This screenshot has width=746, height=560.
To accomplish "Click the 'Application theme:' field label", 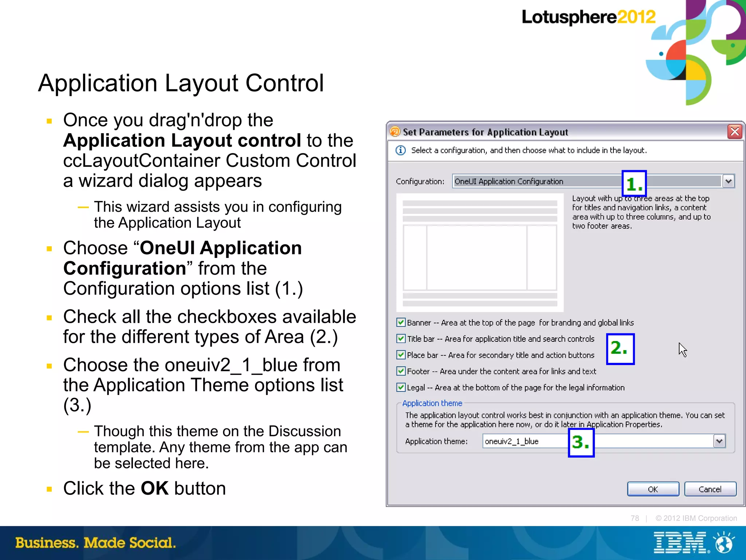I will pos(436,441).
